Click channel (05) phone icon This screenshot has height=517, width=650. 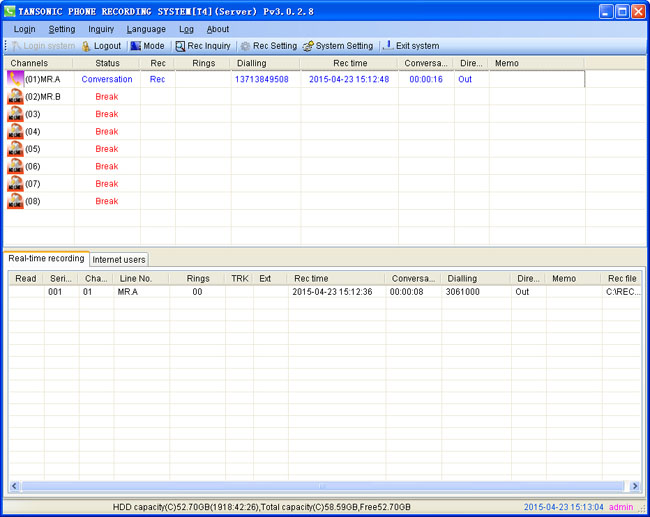pos(15,149)
